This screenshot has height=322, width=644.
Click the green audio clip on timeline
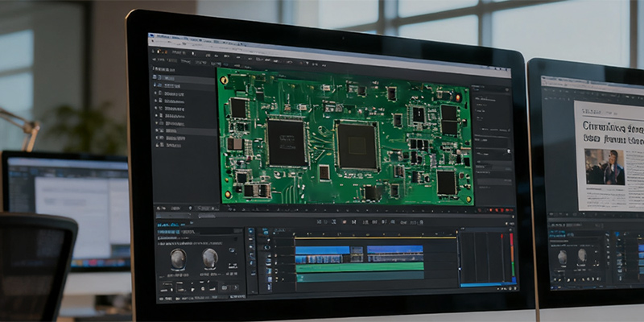coord(358,266)
